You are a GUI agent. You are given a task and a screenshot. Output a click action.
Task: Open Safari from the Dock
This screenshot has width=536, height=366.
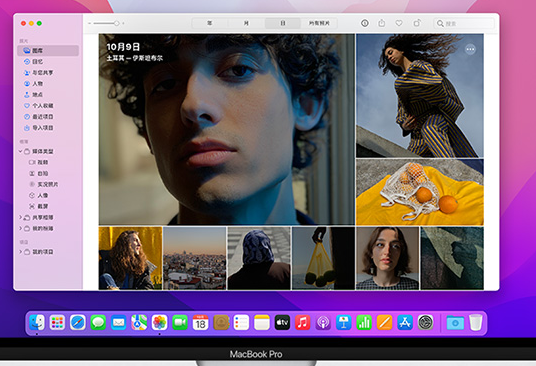(78, 322)
